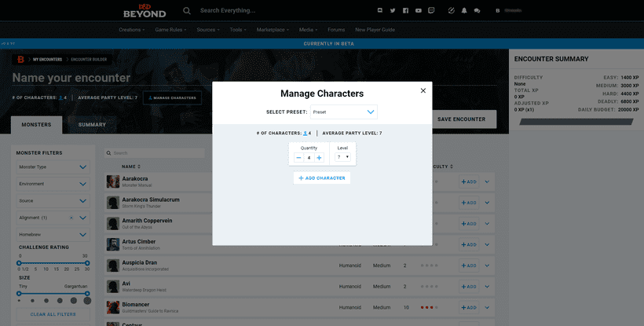Click the Currently in Beta banner

[328, 43]
